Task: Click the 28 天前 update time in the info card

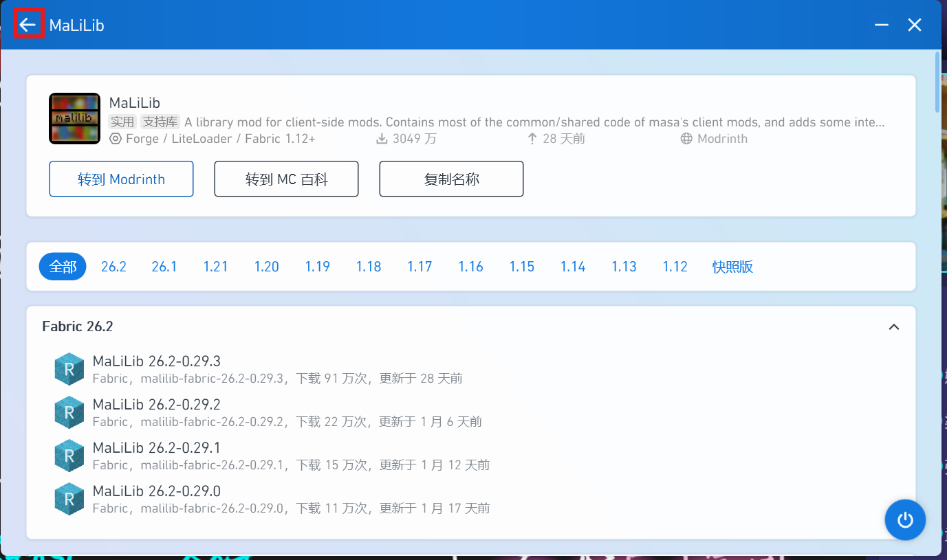Action: pyautogui.click(x=564, y=139)
